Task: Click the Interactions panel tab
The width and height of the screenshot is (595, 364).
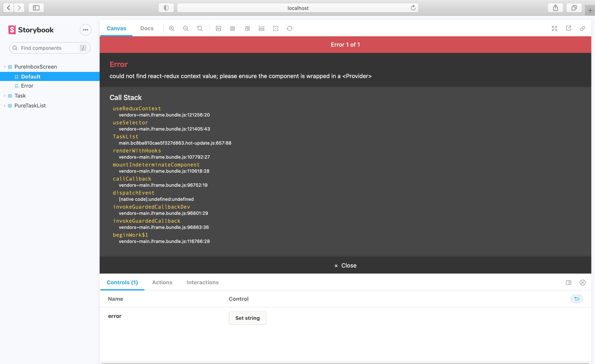Action: (203, 282)
